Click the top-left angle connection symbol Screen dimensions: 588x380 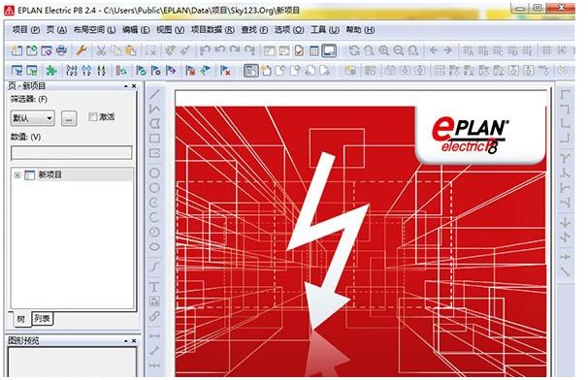coord(565,94)
